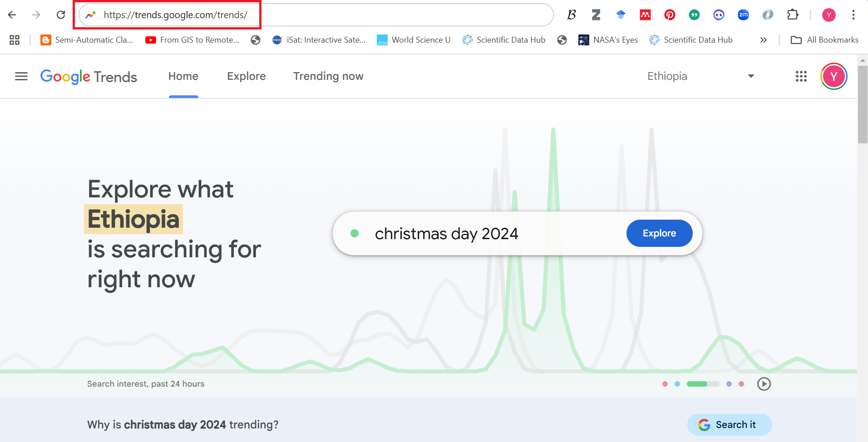Reload the current page
The width and height of the screenshot is (868, 442).
tap(61, 15)
